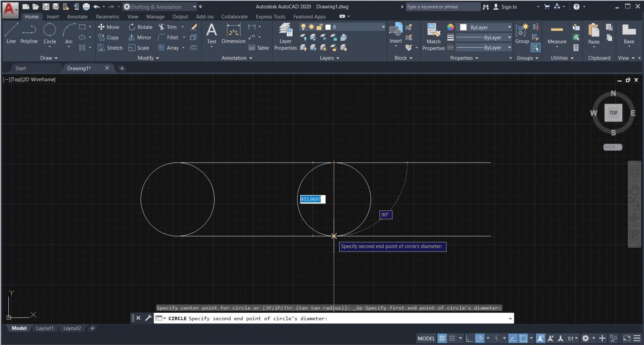Switch to the Parametric ribbon tab

pyautogui.click(x=108, y=16)
